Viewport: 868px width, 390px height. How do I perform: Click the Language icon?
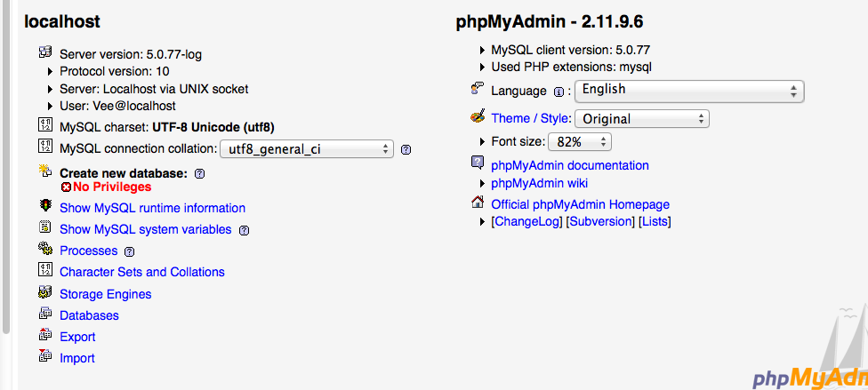click(x=478, y=88)
